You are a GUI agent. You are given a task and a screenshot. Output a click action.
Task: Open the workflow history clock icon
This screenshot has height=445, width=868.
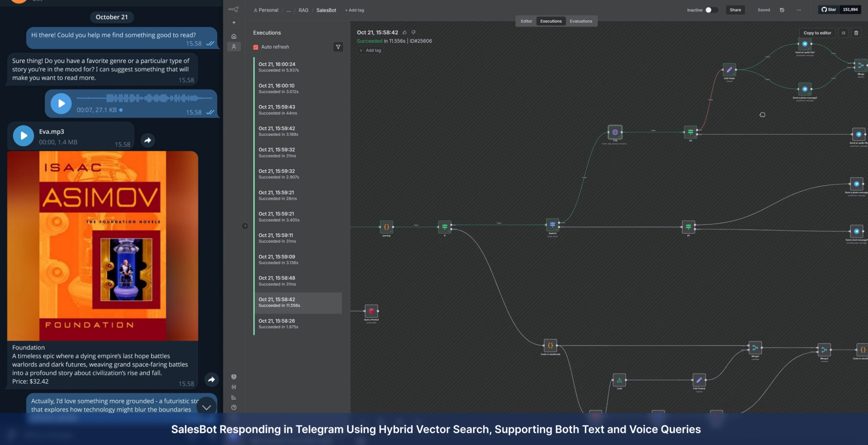[x=782, y=10]
